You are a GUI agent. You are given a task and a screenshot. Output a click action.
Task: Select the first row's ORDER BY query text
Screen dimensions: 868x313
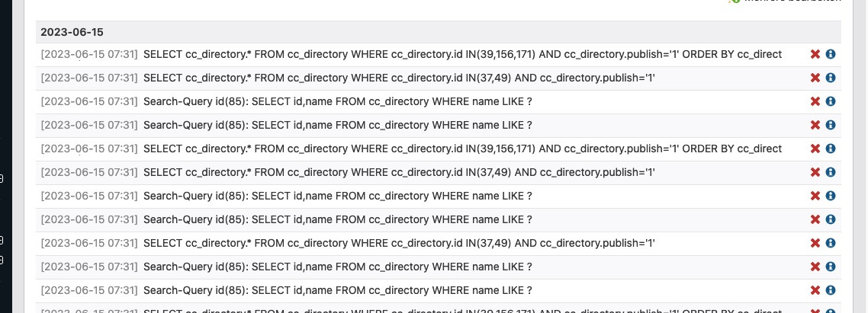tap(462, 54)
